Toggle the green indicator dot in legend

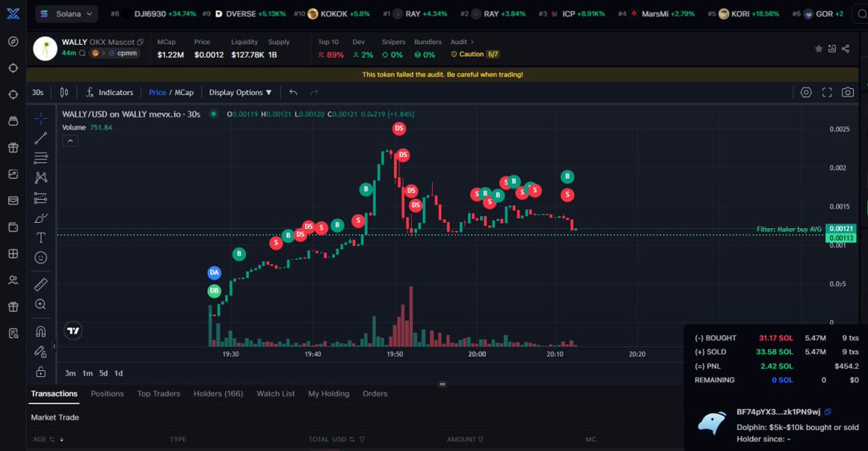213,114
